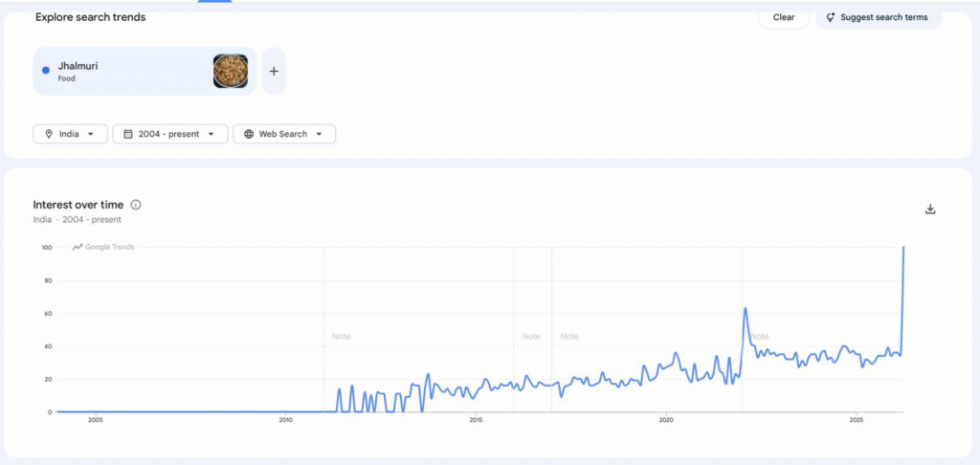Click the Jhalmuri search term text
This screenshot has height=465, width=980.
[x=78, y=66]
